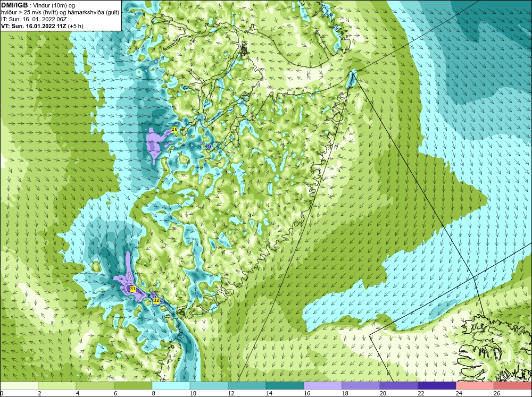Click the scale value 26 in legend
This screenshot has width=532, height=397.
pyautogui.click(x=497, y=393)
